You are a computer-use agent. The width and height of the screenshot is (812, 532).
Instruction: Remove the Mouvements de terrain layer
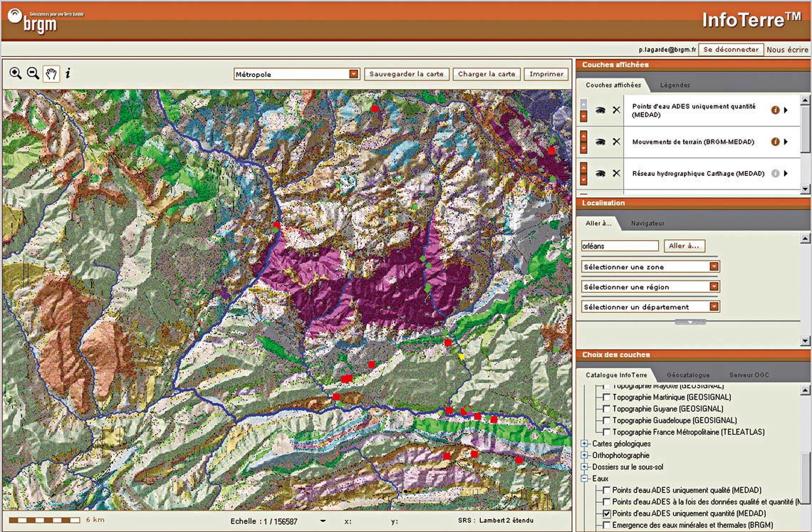pos(616,142)
